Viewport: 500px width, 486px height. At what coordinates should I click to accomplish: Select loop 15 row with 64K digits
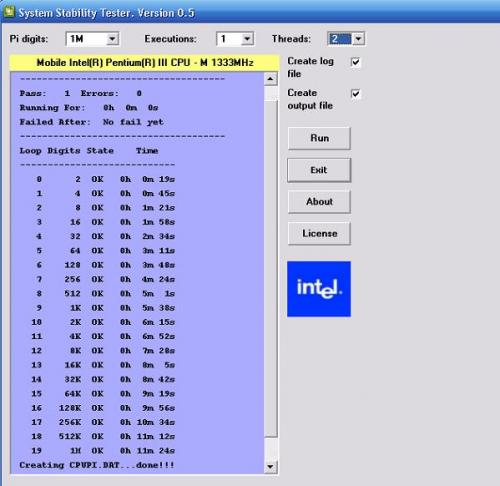coord(103,394)
